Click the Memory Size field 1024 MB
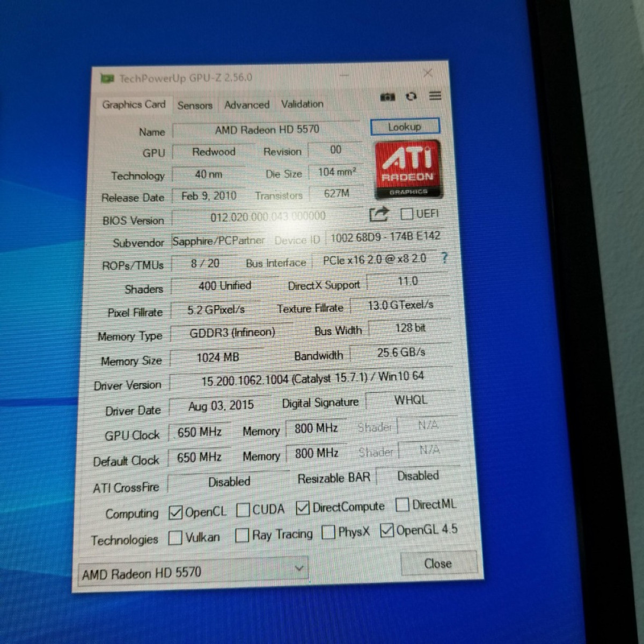The width and height of the screenshot is (644, 644). coord(217,357)
